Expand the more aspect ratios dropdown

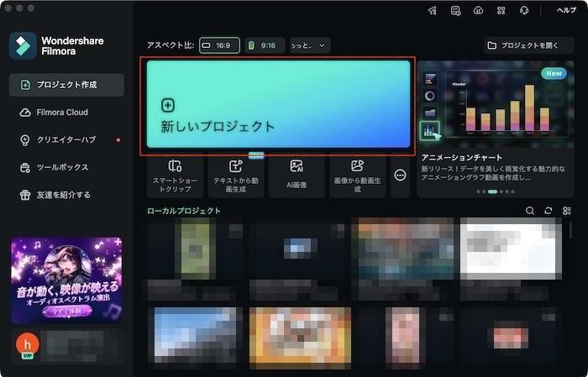tap(310, 45)
